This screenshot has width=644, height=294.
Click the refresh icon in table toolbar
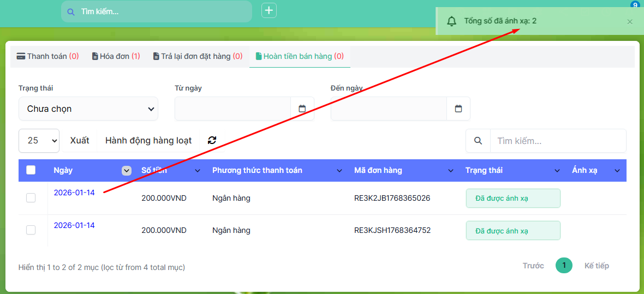click(212, 140)
